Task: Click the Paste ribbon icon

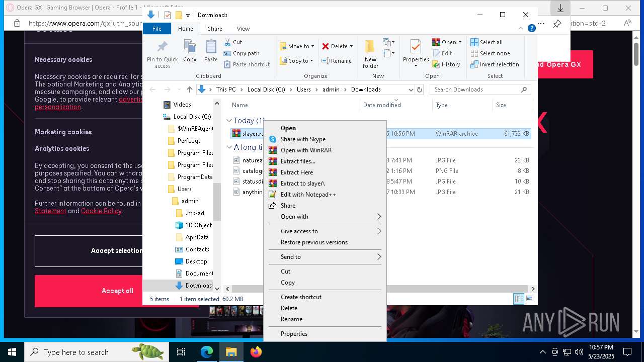Action: [211, 51]
